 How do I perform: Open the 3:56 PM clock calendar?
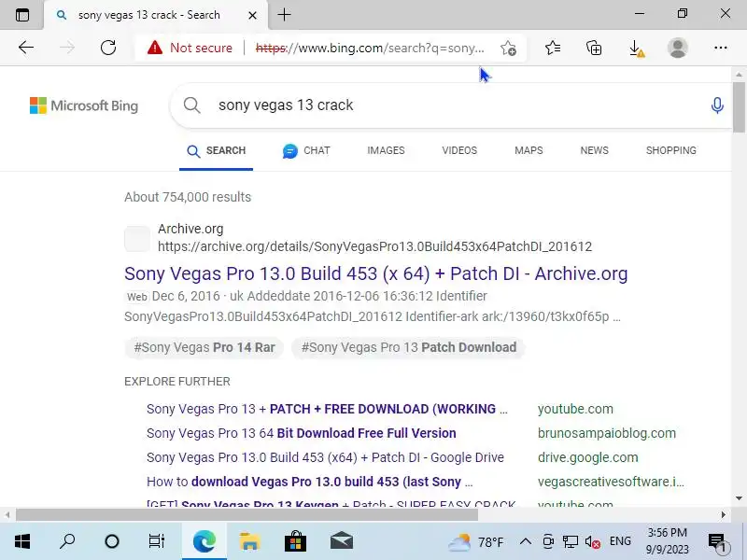(x=668, y=541)
